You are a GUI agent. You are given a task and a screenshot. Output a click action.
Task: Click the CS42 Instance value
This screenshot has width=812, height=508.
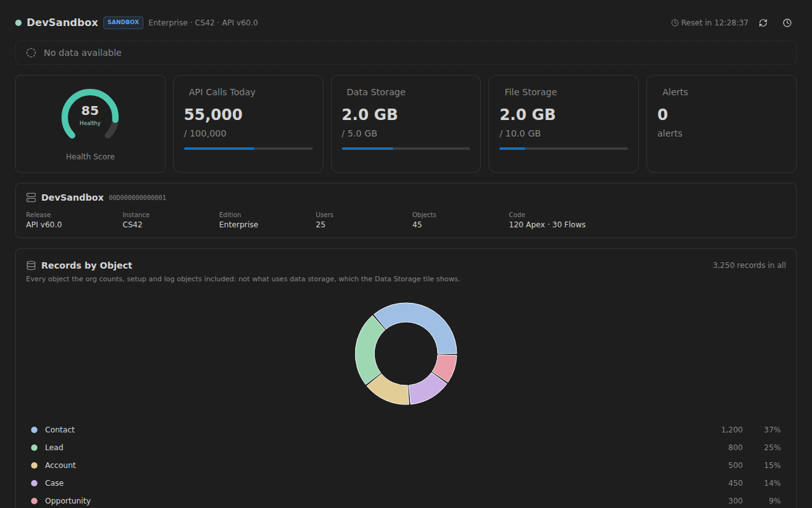133,225
